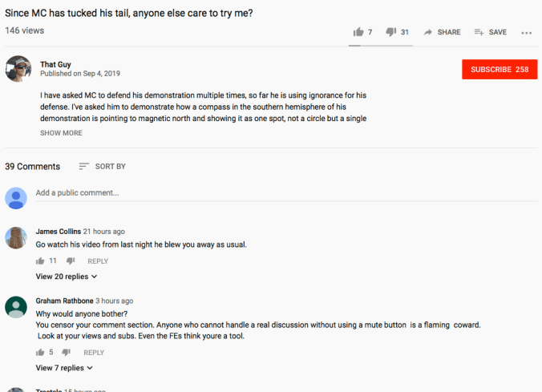Expand View 7 replies thread
This screenshot has height=392, width=542.
64,368
